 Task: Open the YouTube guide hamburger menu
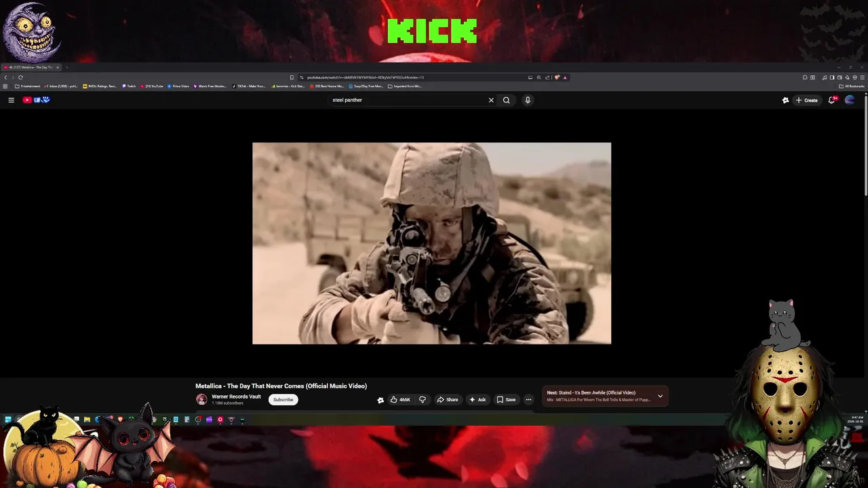(x=11, y=100)
